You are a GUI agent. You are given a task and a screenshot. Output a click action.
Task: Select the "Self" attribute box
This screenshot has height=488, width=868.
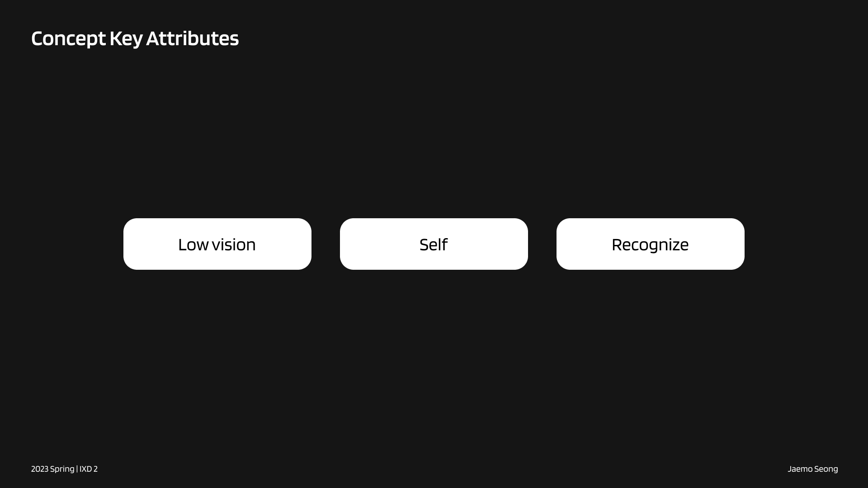[x=434, y=244]
